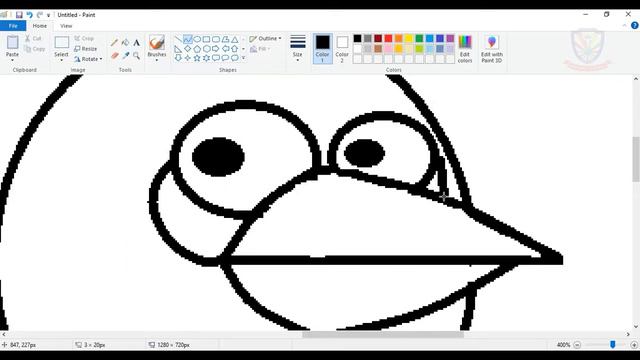The width and height of the screenshot is (640, 360).
Task: Select the Rectangle shape
Action: coord(207,40)
